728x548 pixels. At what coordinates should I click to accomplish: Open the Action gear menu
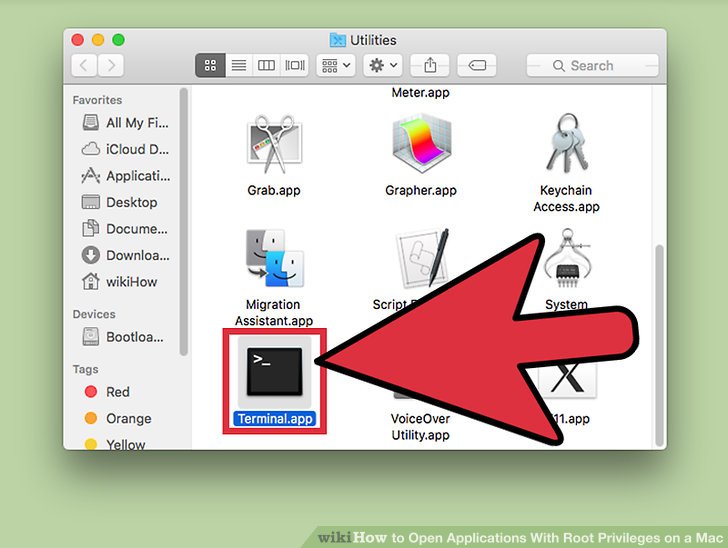coord(383,65)
